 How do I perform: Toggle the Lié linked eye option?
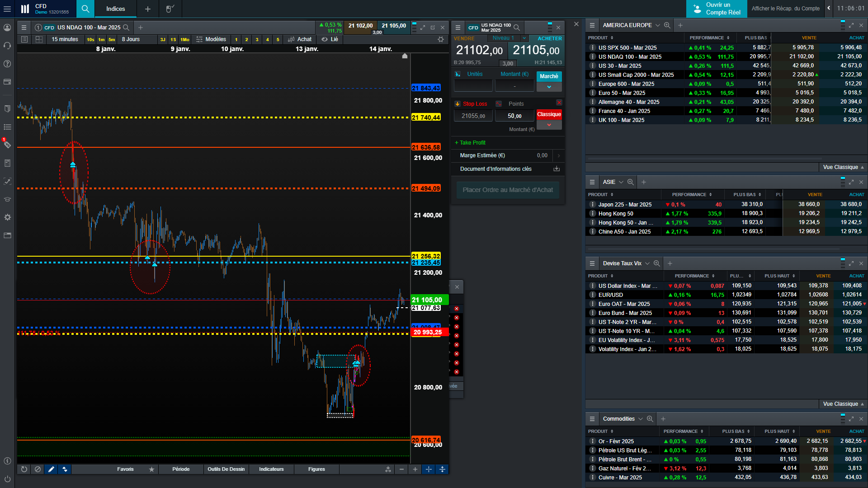pyautogui.click(x=330, y=39)
